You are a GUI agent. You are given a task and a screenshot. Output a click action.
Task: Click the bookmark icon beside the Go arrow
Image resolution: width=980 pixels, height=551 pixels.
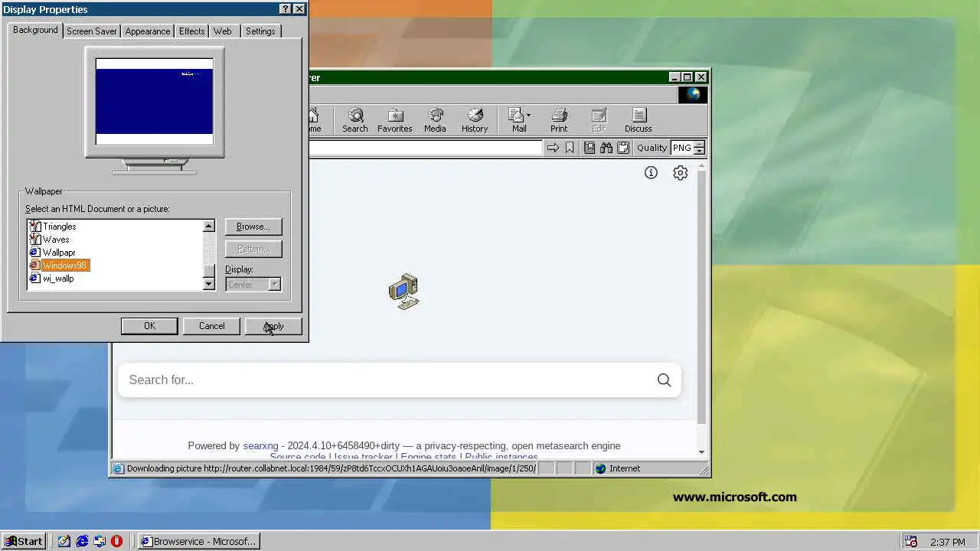(x=570, y=148)
